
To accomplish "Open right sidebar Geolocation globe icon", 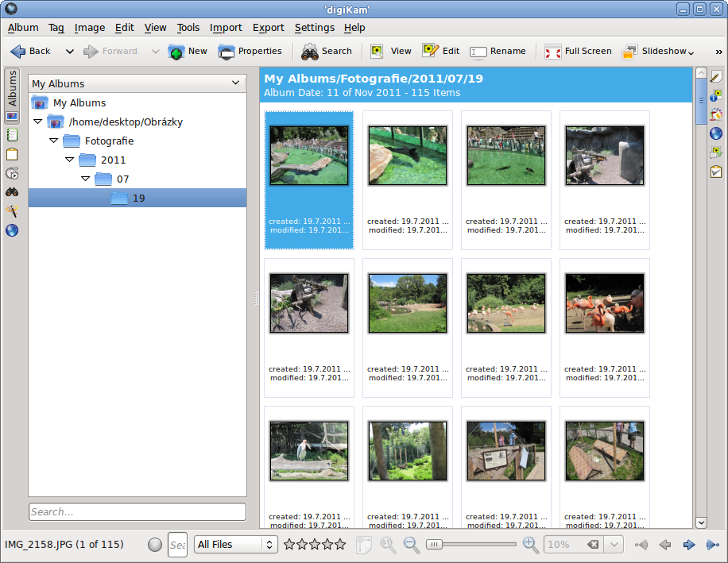I will click(x=716, y=133).
